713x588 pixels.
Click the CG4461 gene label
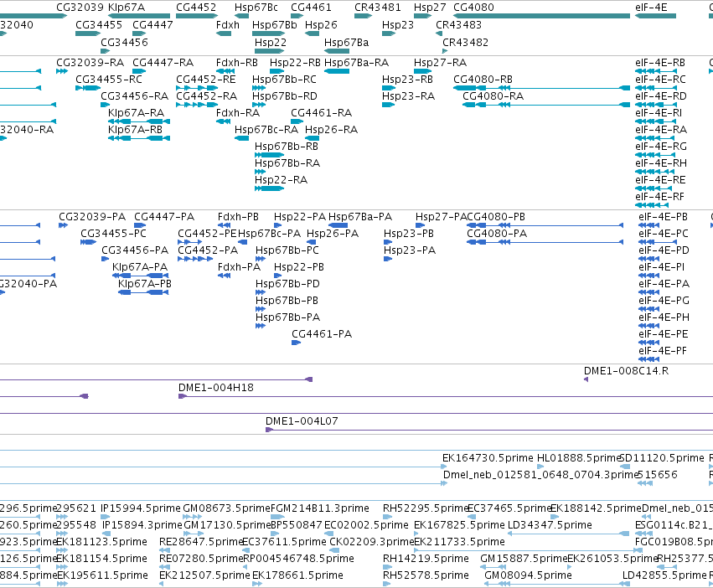tap(311, 8)
